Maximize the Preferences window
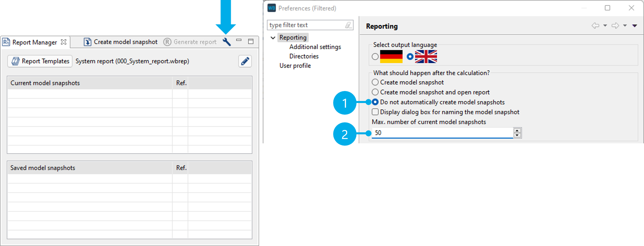 [608, 8]
